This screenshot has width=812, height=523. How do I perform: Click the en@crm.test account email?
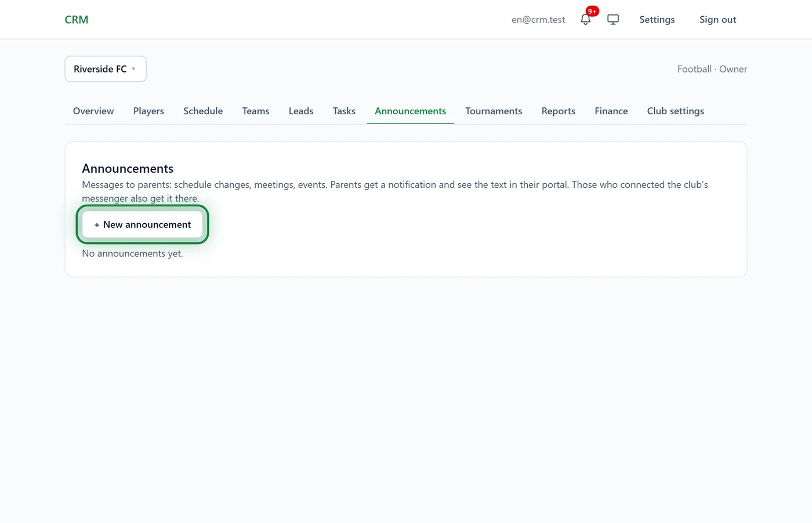(x=538, y=20)
